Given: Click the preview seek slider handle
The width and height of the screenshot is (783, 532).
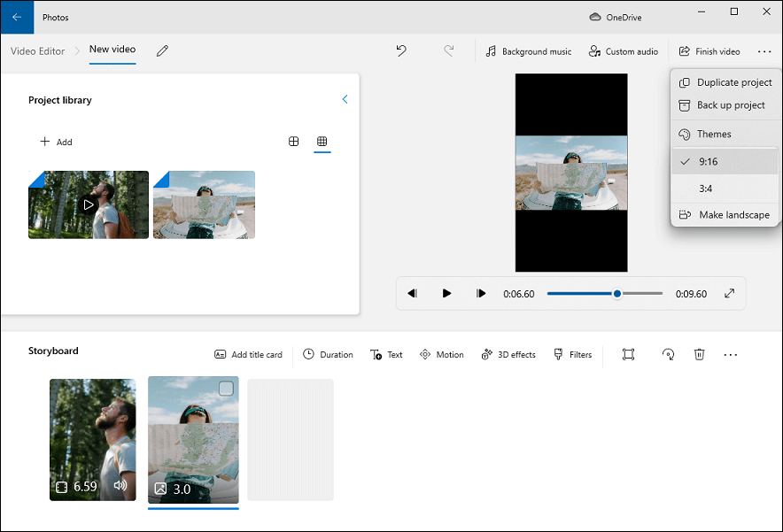Looking at the screenshot, I should tap(617, 294).
